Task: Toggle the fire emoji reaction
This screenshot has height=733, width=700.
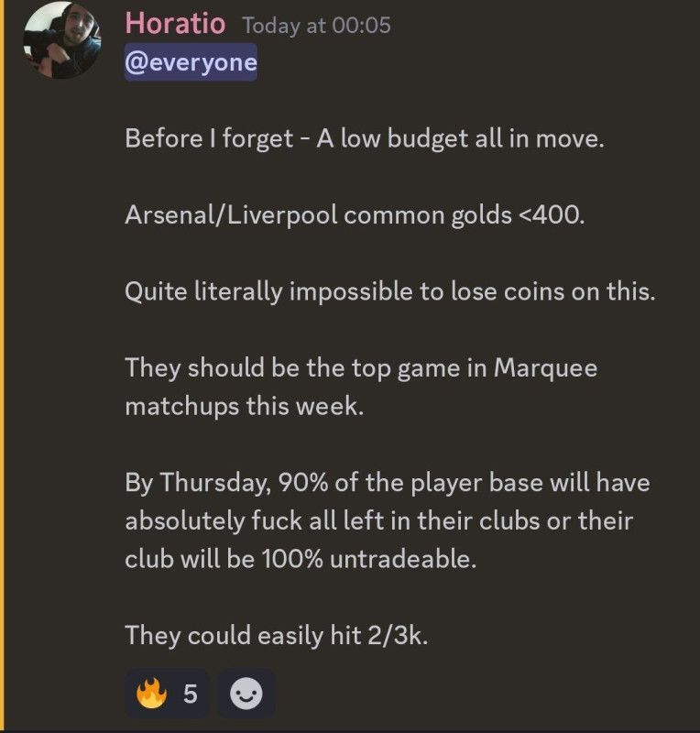Action: coord(151,694)
